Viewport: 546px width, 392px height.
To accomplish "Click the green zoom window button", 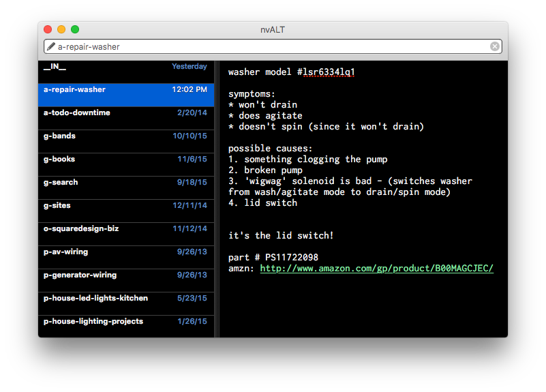I will coord(75,29).
